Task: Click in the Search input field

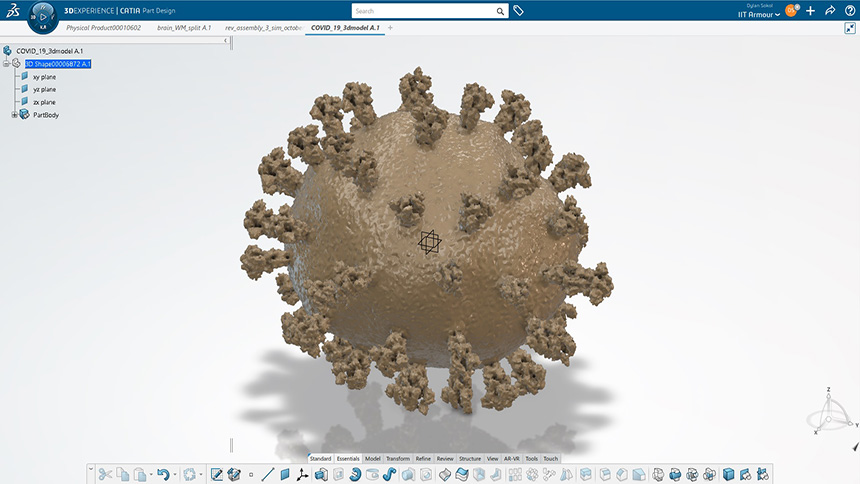Action: (420, 11)
